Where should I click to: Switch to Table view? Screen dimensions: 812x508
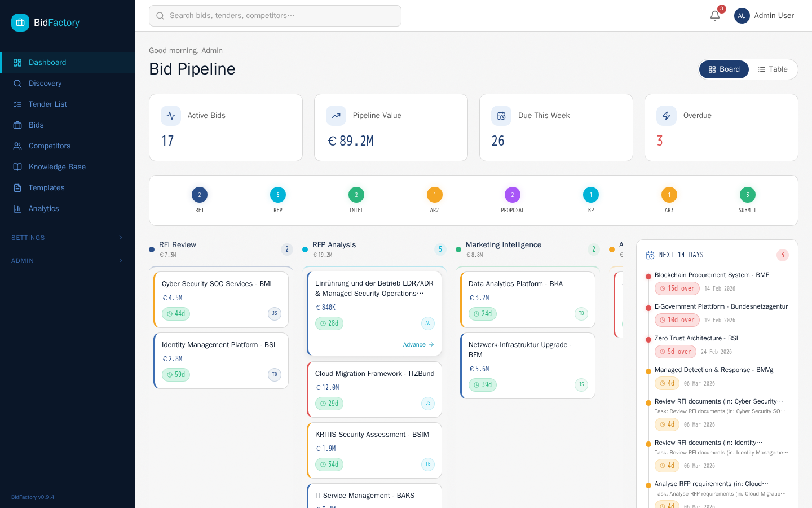pyautogui.click(x=773, y=69)
